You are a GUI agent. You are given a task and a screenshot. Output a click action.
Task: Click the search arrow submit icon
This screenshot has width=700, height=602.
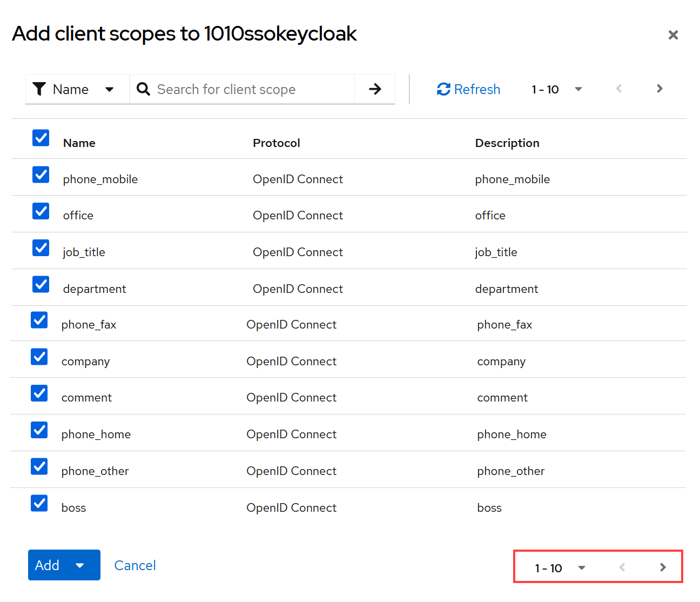[375, 89]
